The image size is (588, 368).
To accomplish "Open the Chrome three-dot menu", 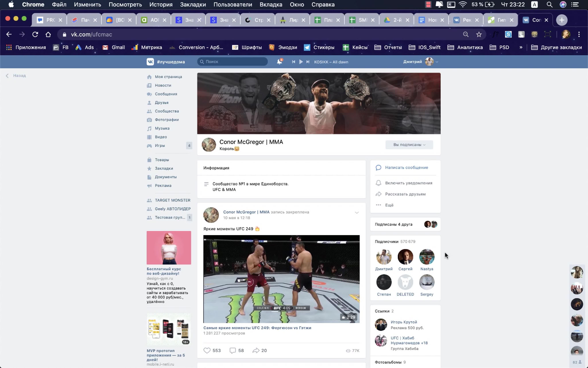I will 579,34.
